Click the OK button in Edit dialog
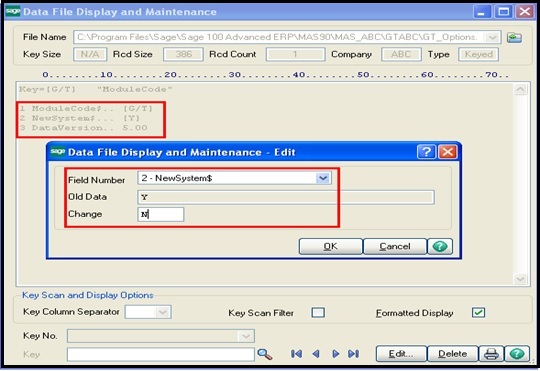This screenshot has height=371, width=540. point(330,247)
